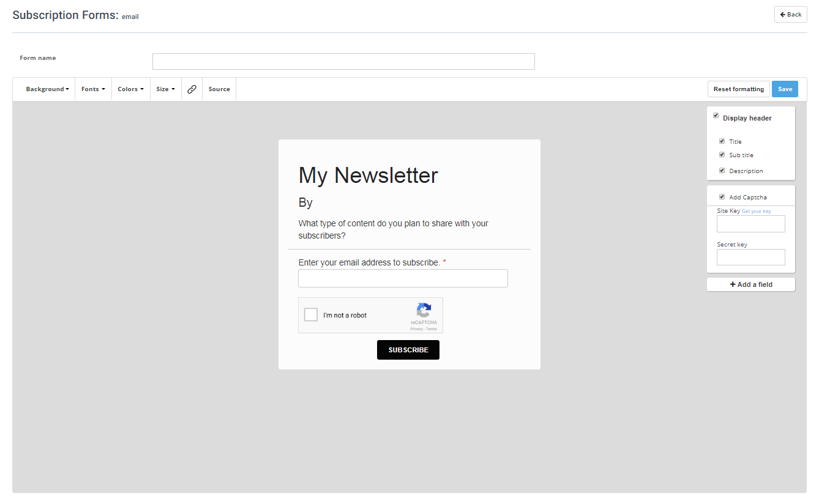Uncheck the Sub title checkbox
This screenshot has height=504, width=819.
click(x=722, y=155)
